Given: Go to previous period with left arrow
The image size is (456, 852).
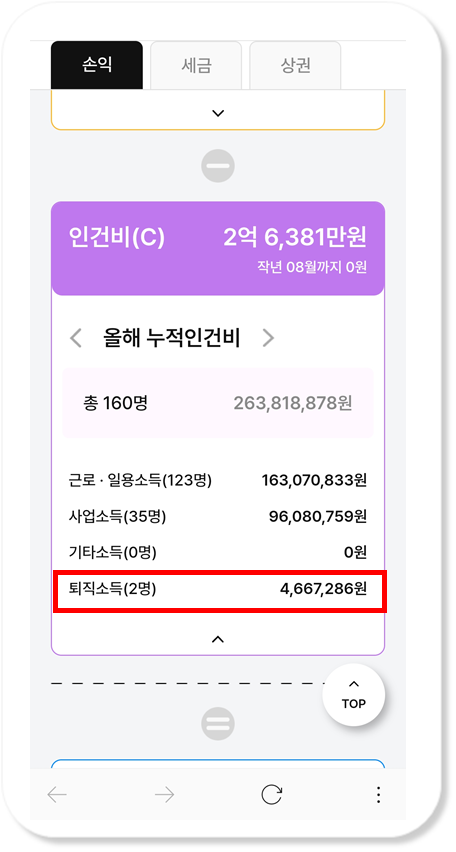Looking at the screenshot, I should [x=76, y=338].
